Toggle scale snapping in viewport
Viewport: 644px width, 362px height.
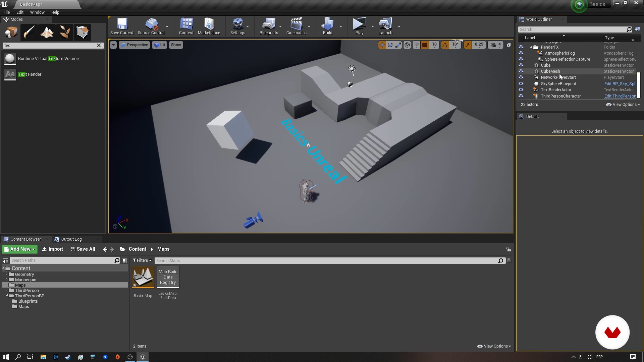468,45
